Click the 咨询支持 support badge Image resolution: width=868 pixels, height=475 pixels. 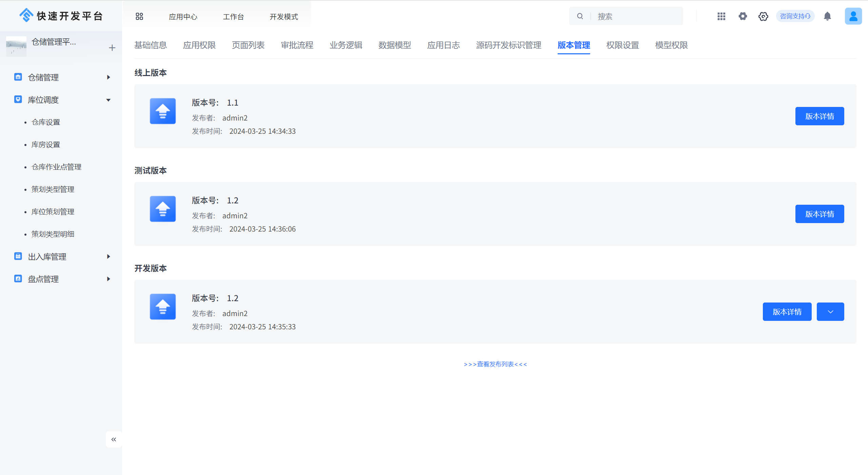tap(795, 16)
